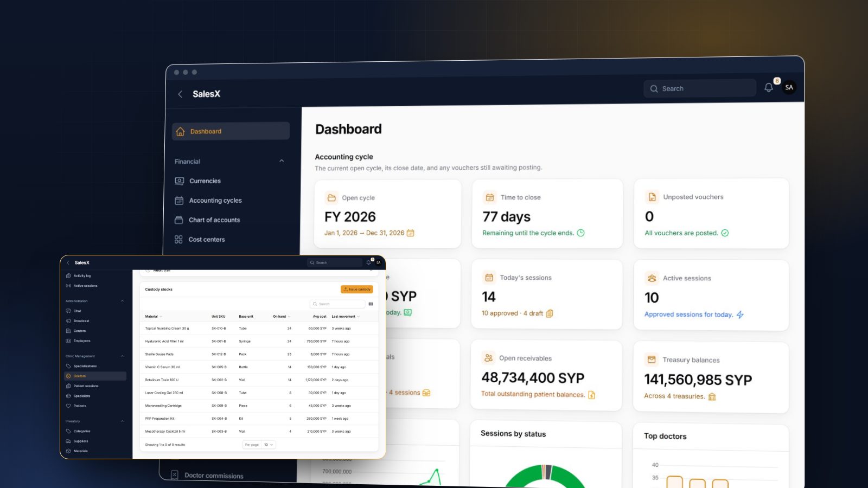Collapse the Financial section in the dashboard sidebar
Viewport: 868px width, 488px height.
pyautogui.click(x=282, y=161)
